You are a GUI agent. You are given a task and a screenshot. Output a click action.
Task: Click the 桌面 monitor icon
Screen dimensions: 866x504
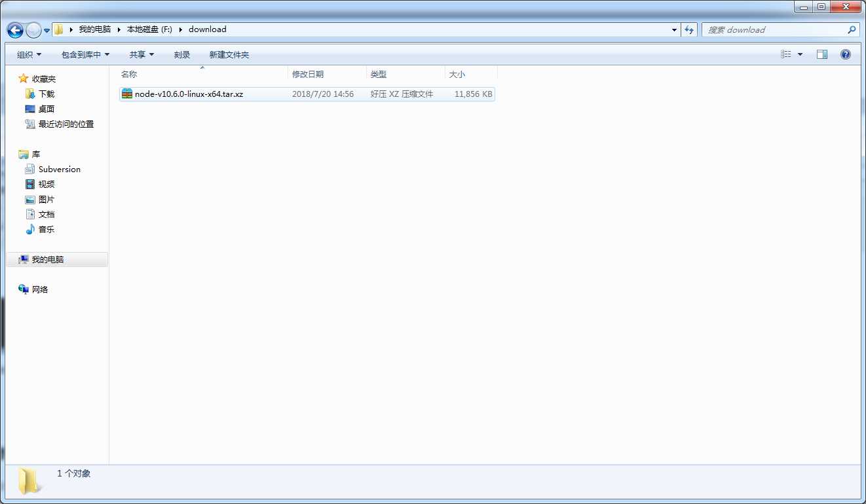(30, 109)
